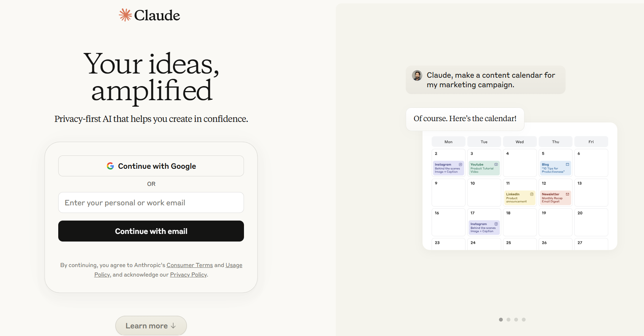
Task: Continue with Google sign-in
Action: (x=151, y=166)
